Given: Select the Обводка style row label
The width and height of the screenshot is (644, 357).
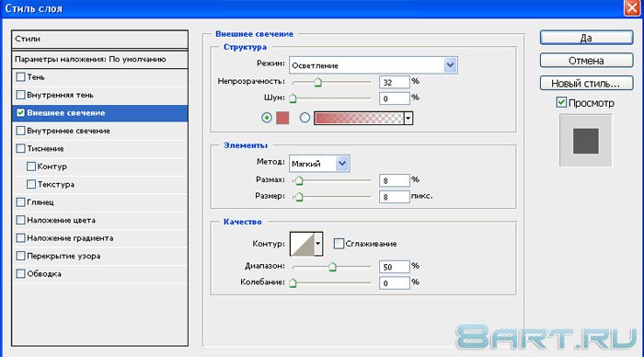Looking at the screenshot, I should 44,273.
